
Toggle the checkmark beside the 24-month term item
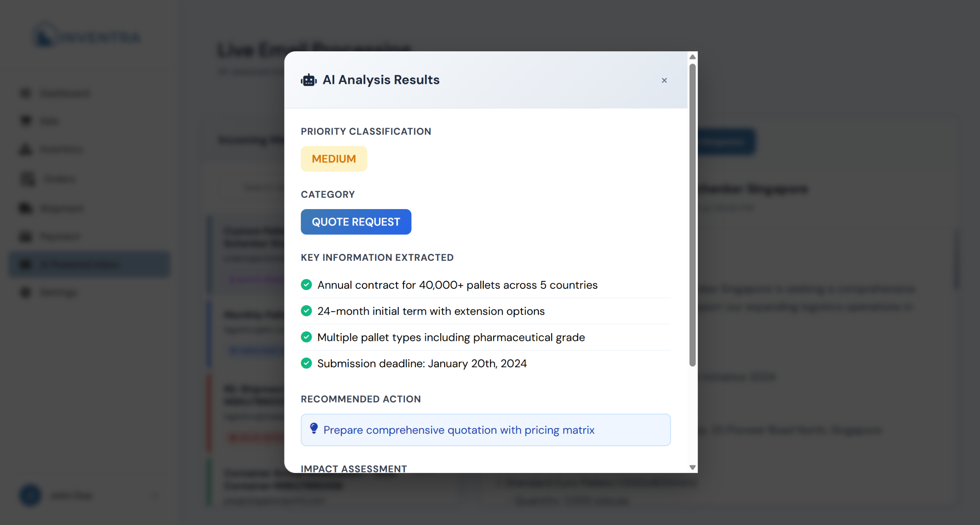[306, 311]
